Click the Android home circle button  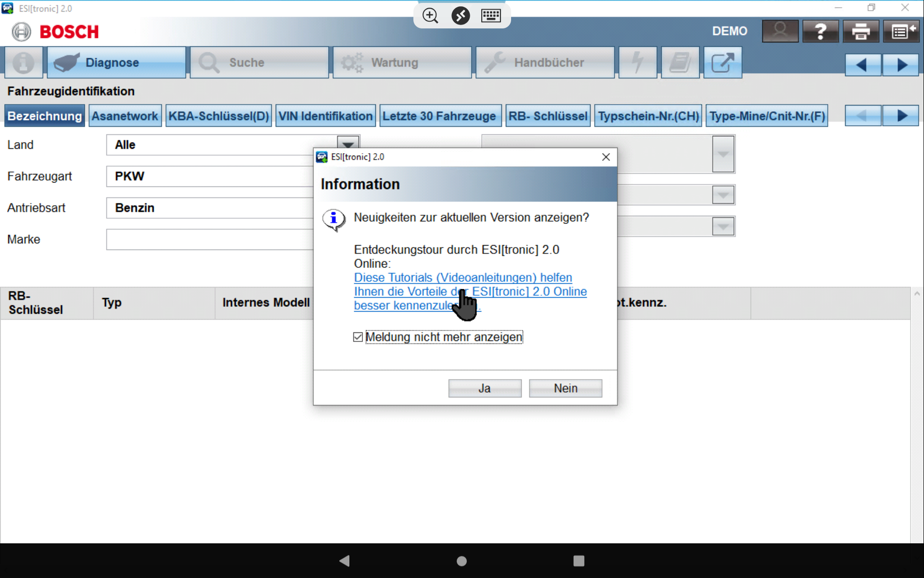point(462,561)
